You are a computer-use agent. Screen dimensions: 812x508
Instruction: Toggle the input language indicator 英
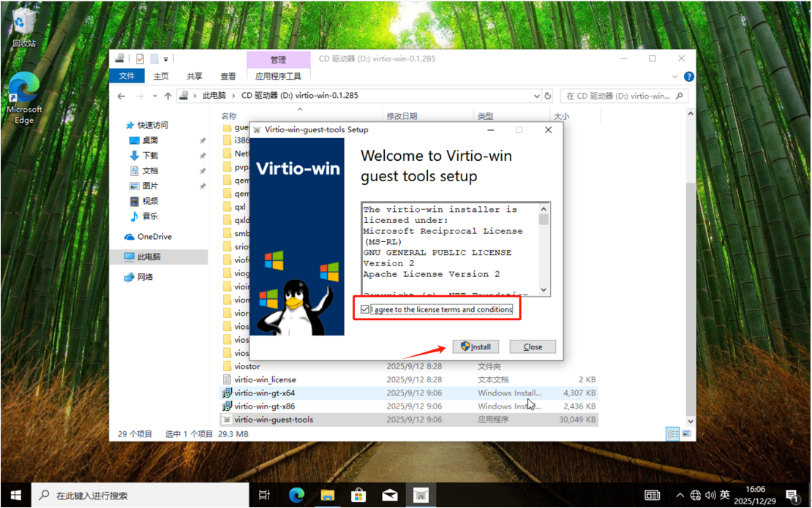click(724, 495)
